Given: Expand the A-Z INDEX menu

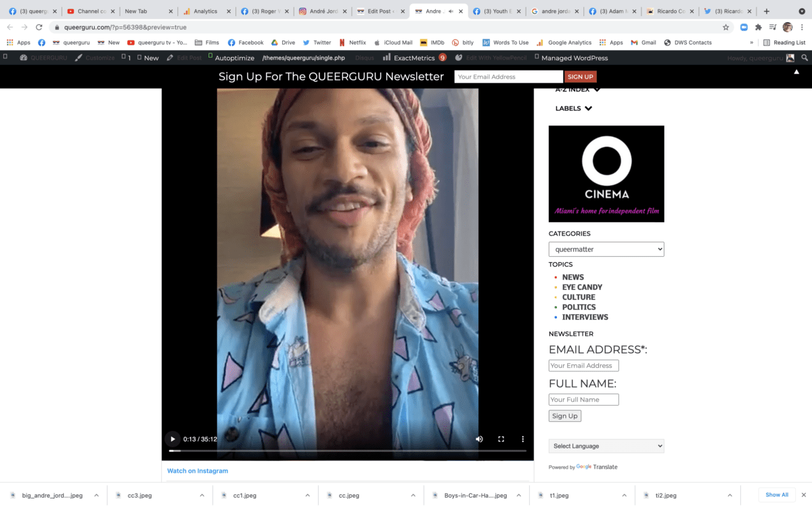Looking at the screenshot, I should click(577, 89).
